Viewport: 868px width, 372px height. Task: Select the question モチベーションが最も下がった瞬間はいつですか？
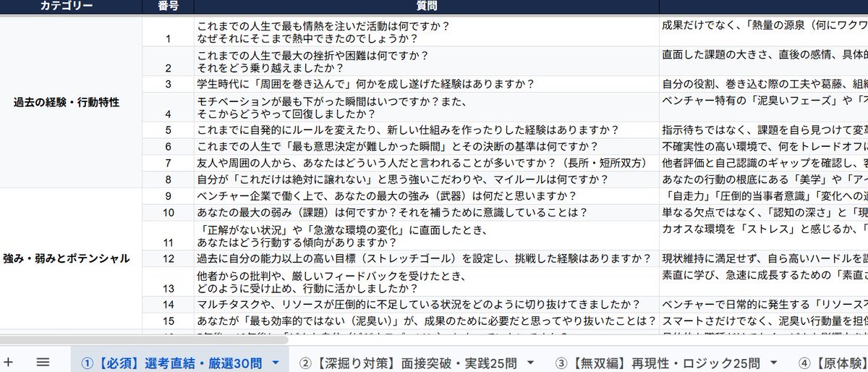tap(426, 107)
